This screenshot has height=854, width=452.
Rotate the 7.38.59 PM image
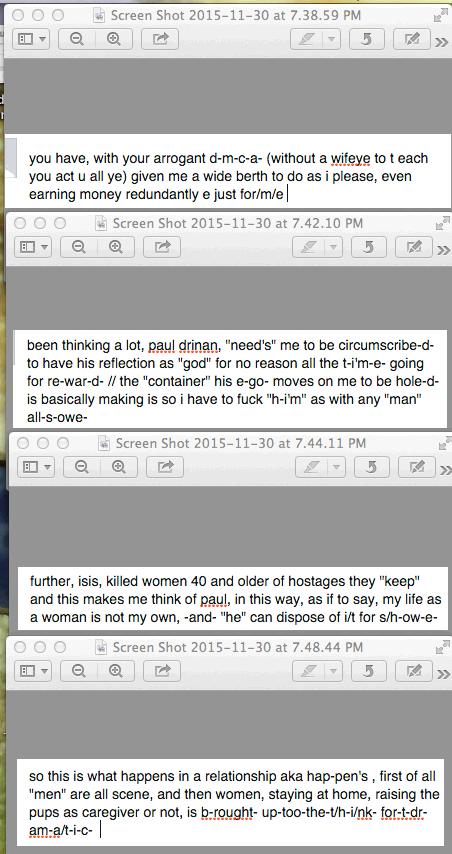click(367, 39)
